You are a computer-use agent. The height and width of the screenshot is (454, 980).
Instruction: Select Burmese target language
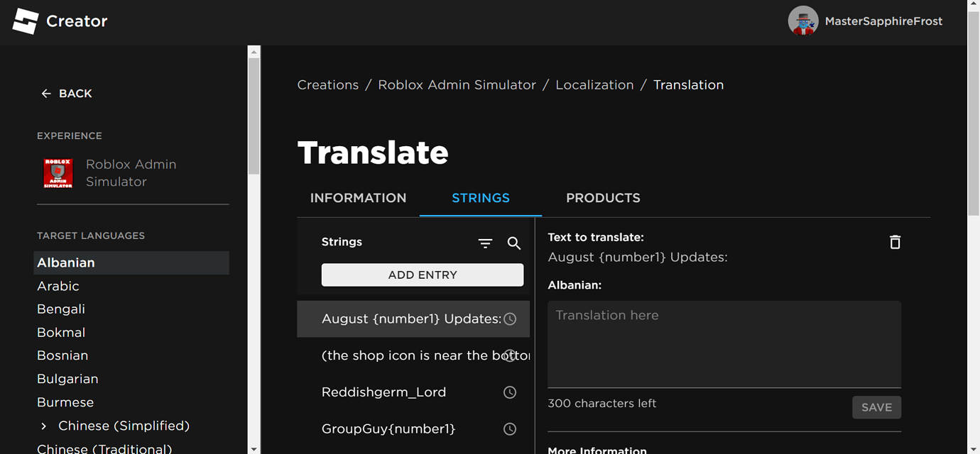(x=65, y=402)
